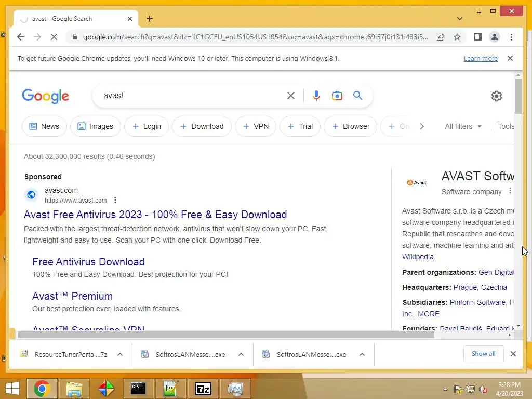This screenshot has height=399, width=532.
Task: Add the VPN search refinement
Action: (256, 126)
